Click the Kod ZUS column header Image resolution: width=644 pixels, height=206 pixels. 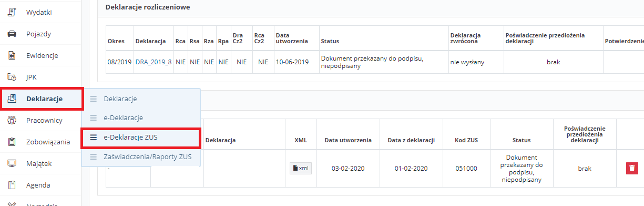click(466, 140)
